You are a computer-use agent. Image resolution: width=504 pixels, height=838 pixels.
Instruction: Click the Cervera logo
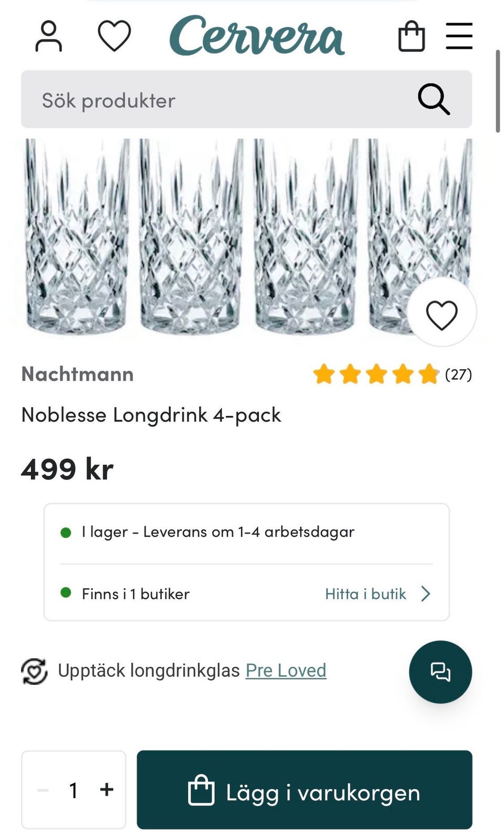(x=257, y=36)
